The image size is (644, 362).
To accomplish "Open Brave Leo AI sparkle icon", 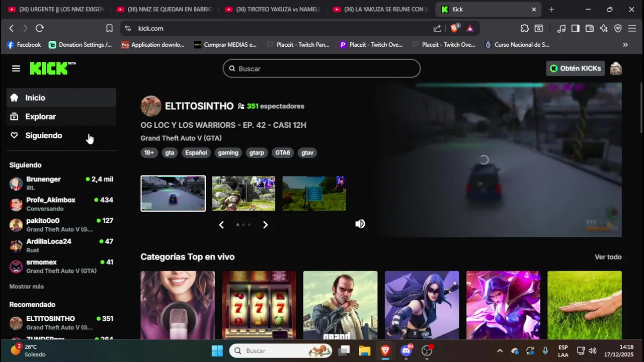I will tap(604, 29).
